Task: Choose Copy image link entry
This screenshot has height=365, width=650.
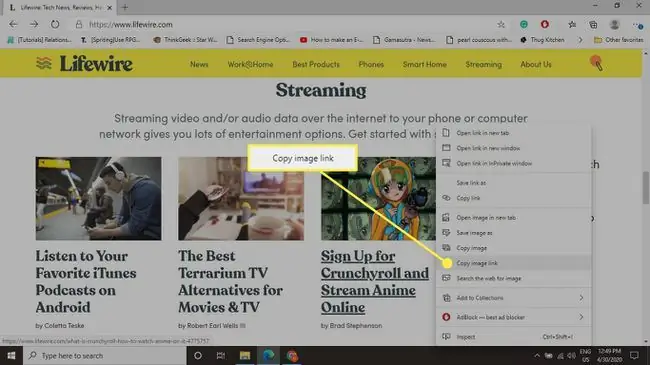Action: click(x=514, y=263)
